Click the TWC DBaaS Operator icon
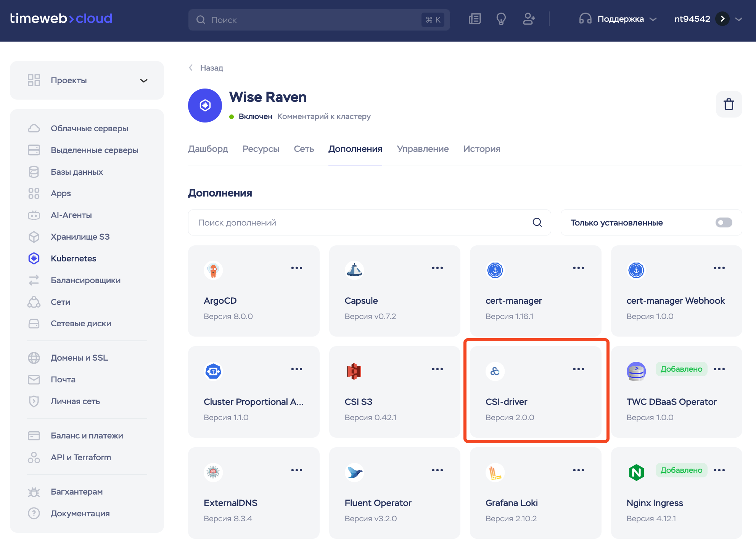Screen dimensions: 756x548 coord(636,371)
